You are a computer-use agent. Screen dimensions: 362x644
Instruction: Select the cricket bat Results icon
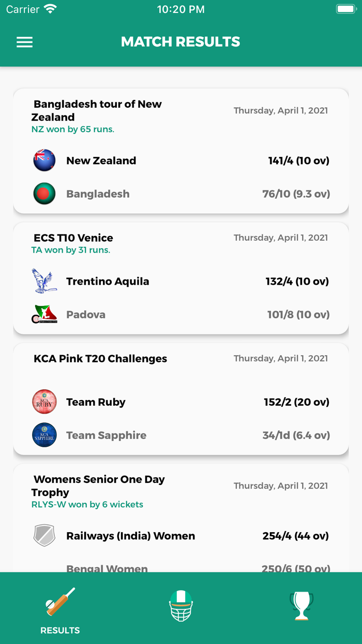click(60, 604)
